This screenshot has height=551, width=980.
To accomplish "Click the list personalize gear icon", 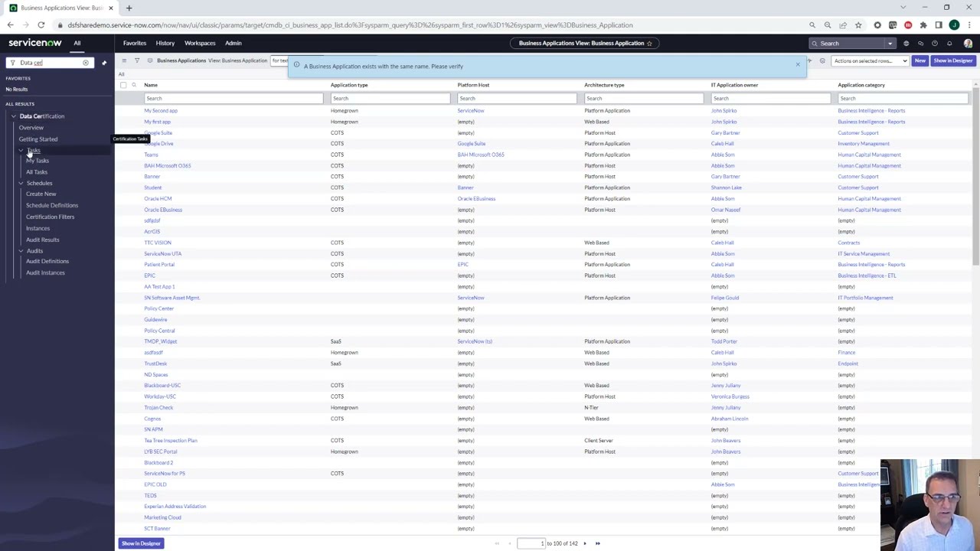I will point(822,60).
